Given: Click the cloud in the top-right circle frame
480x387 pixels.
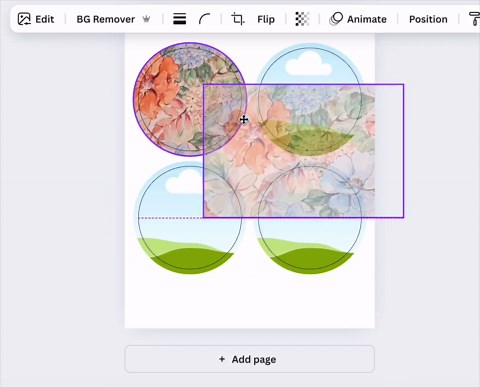Looking at the screenshot, I should coord(309,64).
